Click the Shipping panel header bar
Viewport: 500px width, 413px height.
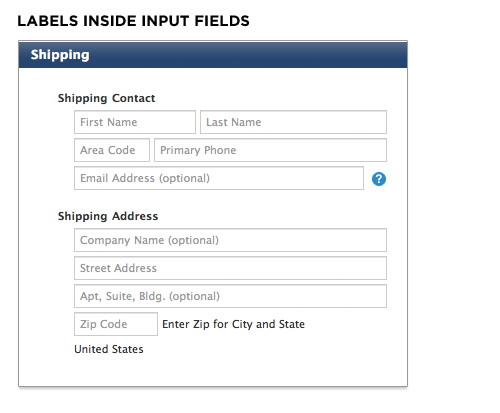tap(213, 55)
